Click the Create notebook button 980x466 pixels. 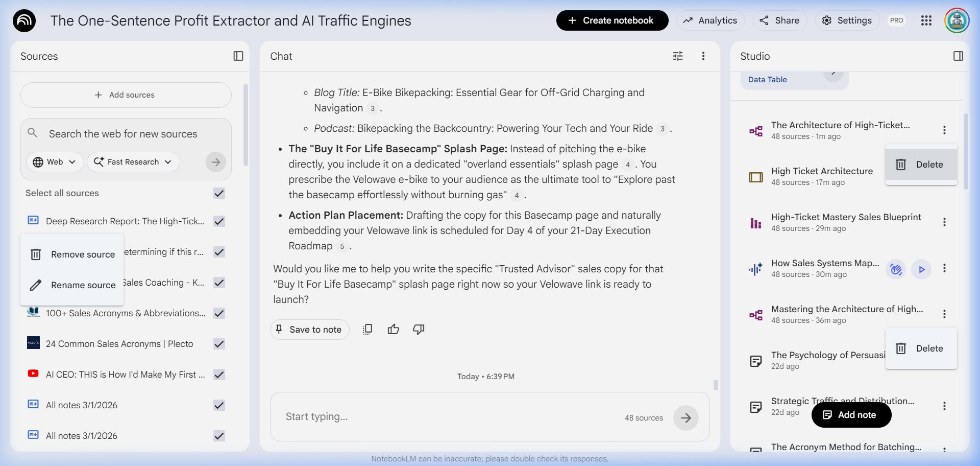tap(611, 20)
